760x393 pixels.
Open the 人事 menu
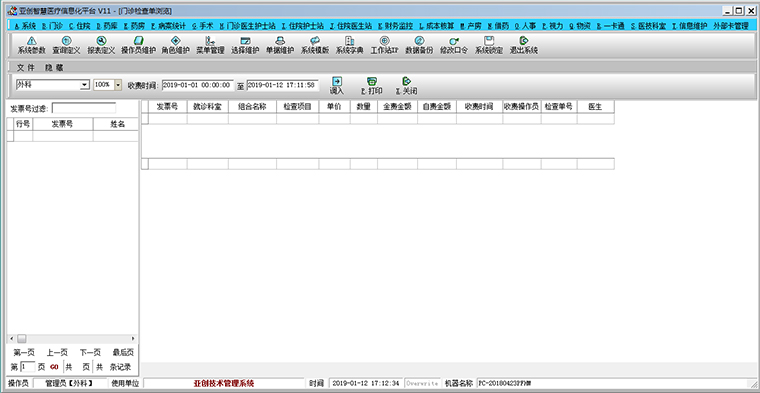tap(525, 26)
